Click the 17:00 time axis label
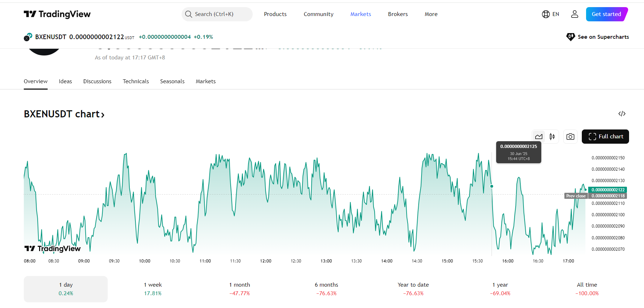This screenshot has width=644, height=308. click(x=568, y=261)
